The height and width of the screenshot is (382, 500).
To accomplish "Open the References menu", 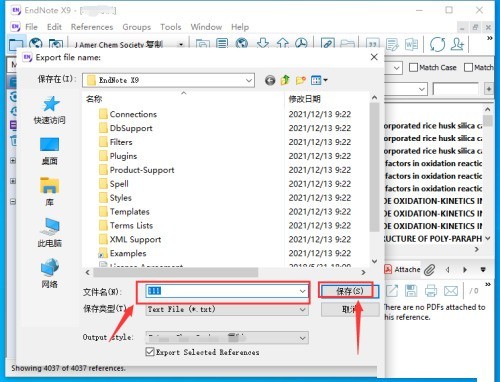I will point(92,27).
